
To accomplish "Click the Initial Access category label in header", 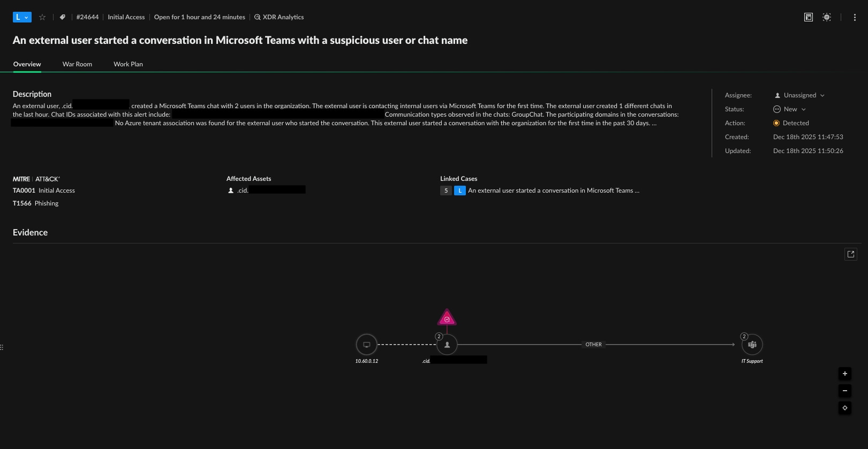I will click(x=126, y=17).
